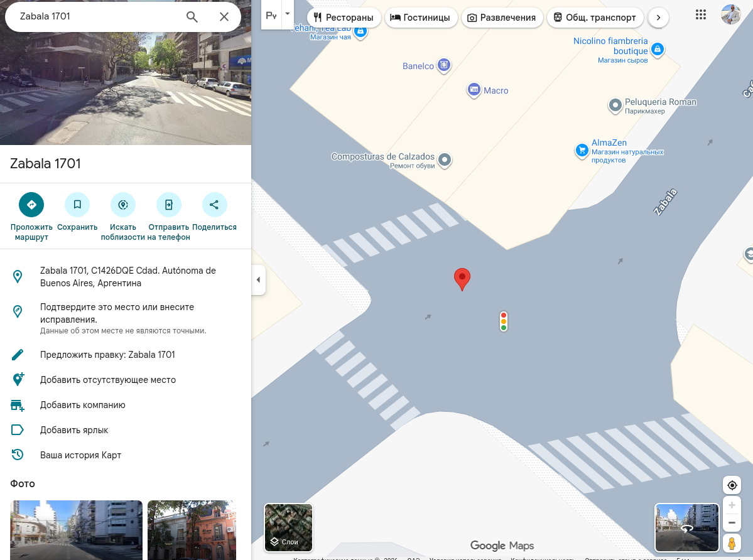
Task: Toggle the Общ. транспорт filter
Action: (x=595, y=18)
